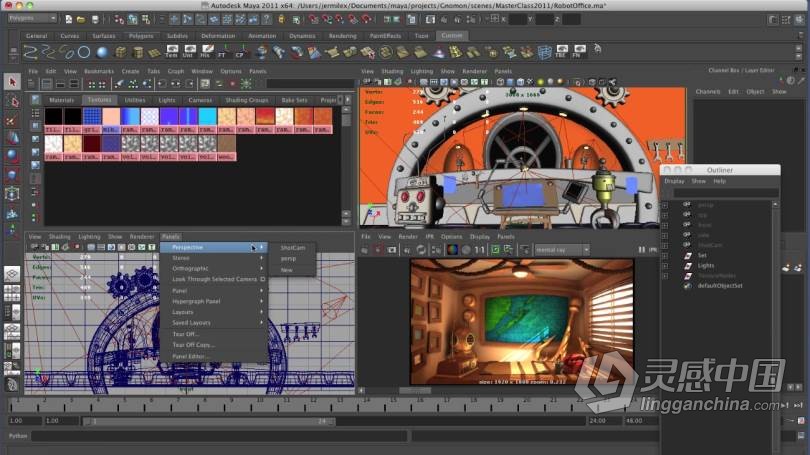Open Hypershade Bookmarks menu
The height and width of the screenshot is (455, 810).
click(99, 71)
